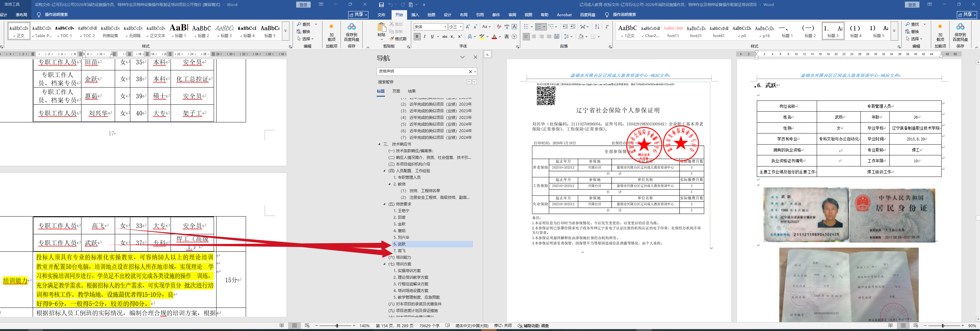
Task: Collapse the (五) 师资要求 navigation node
Action: click(x=385, y=204)
